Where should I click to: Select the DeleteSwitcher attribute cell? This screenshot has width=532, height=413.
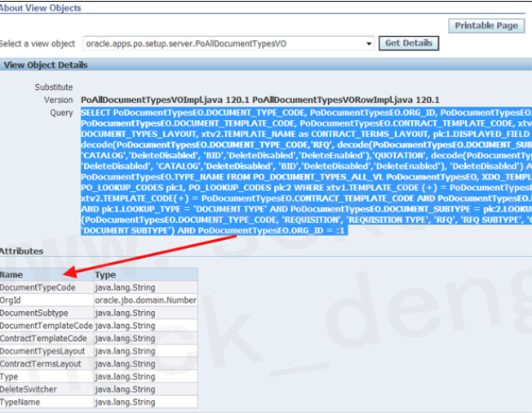pyautogui.click(x=47, y=389)
